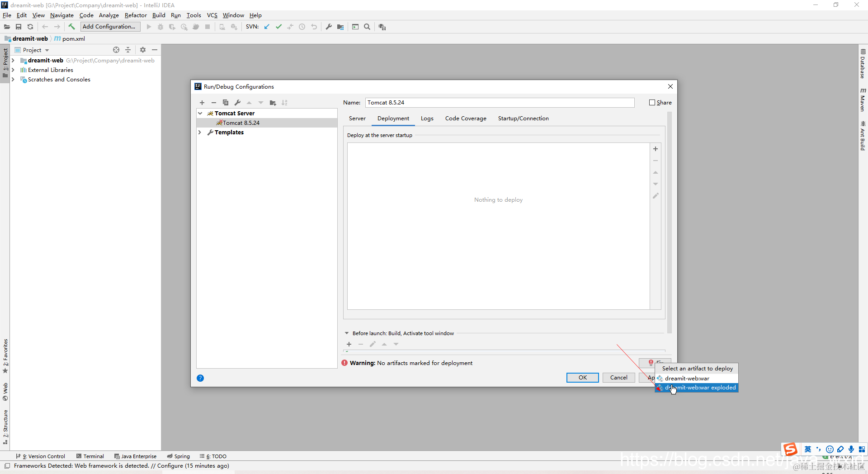Remove configuration with the minus icon
This screenshot has height=474, width=868.
[214, 103]
